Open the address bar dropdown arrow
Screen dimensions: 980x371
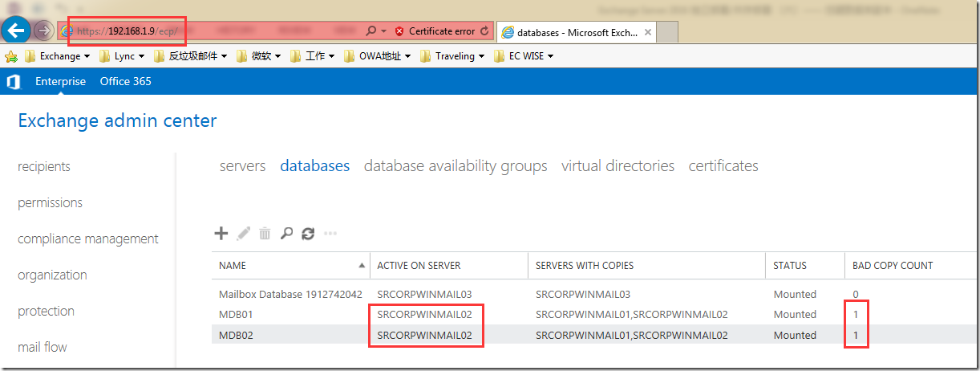pyautogui.click(x=383, y=31)
